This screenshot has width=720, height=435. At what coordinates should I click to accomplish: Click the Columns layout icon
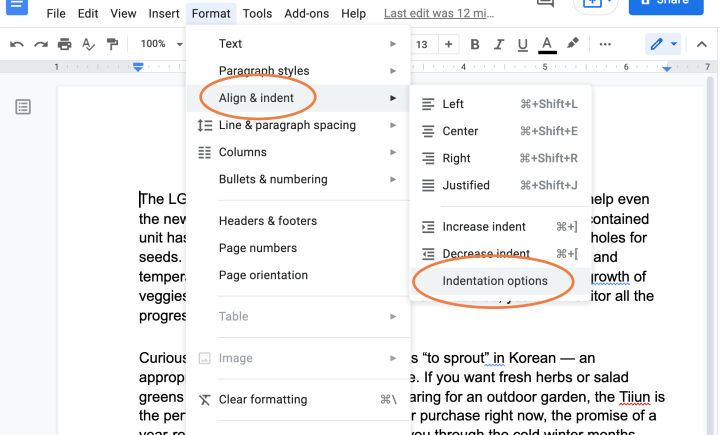pos(205,153)
